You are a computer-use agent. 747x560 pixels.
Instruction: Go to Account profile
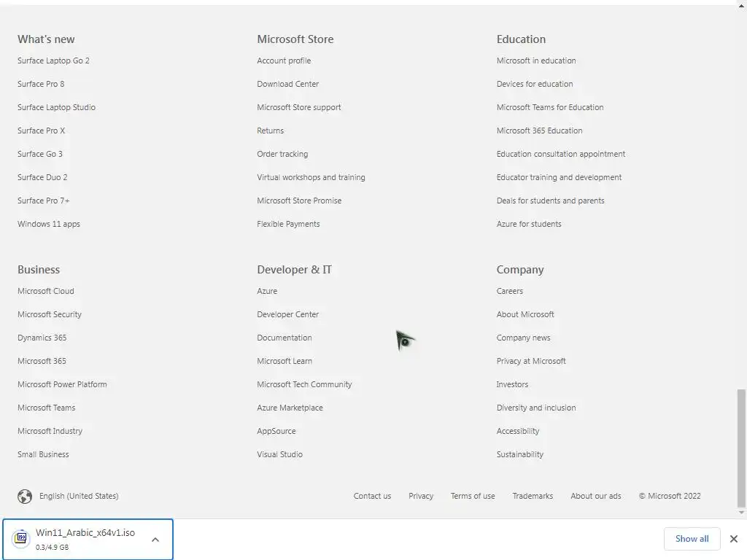point(284,61)
